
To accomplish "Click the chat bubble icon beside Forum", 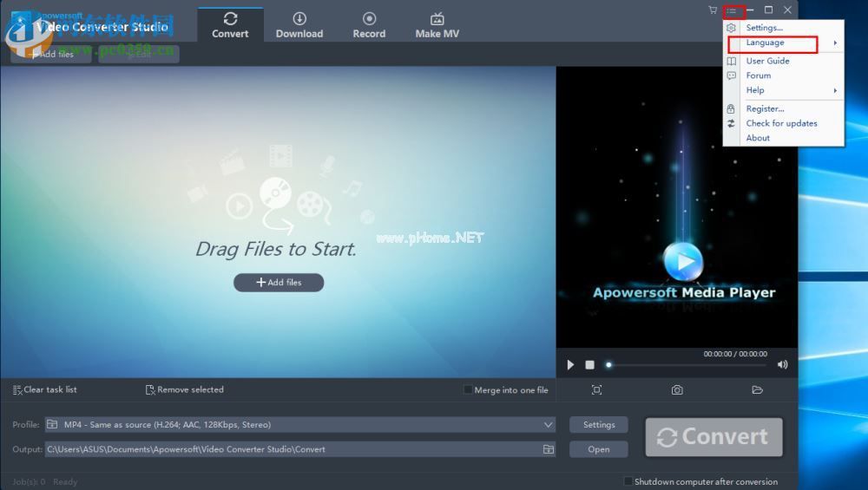I will (731, 75).
